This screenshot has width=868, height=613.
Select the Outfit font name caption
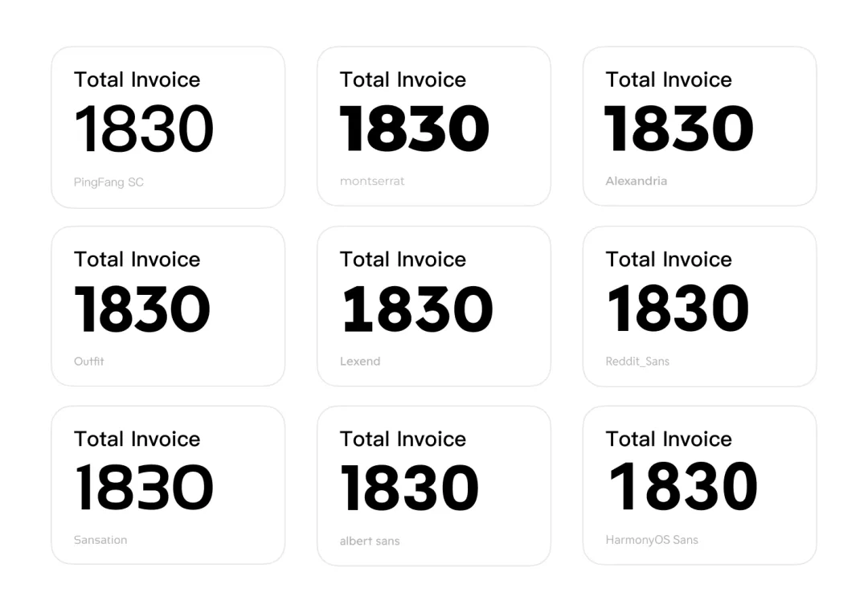coord(89,362)
